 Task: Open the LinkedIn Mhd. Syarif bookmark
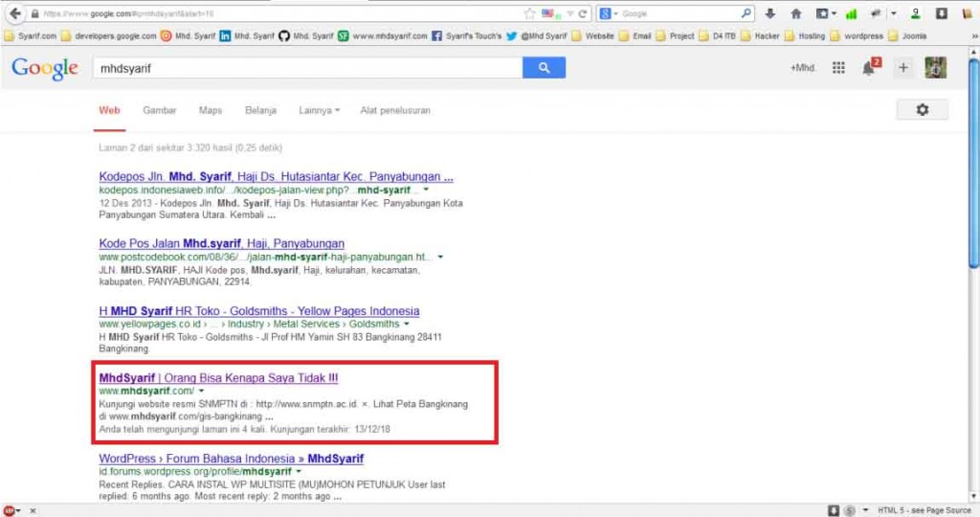click(x=246, y=36)
